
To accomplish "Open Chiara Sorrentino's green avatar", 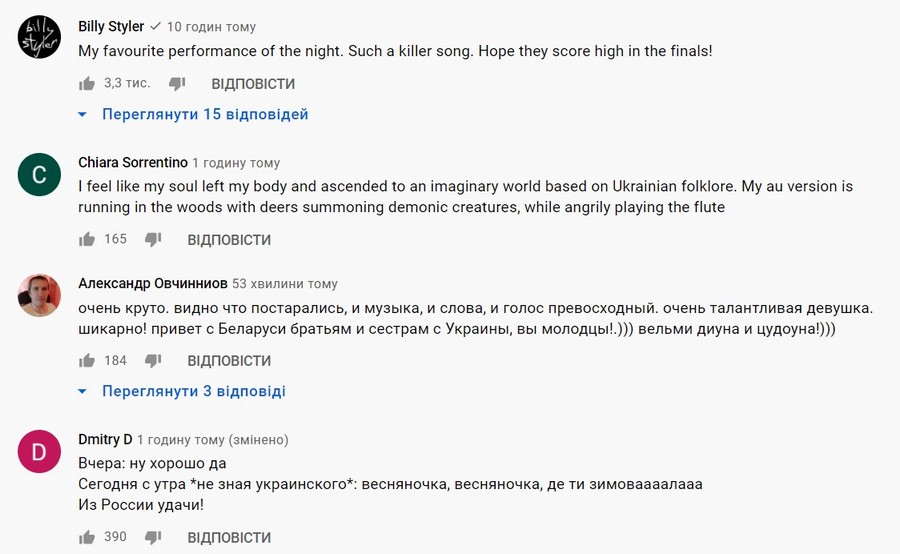I will point(40,176).
